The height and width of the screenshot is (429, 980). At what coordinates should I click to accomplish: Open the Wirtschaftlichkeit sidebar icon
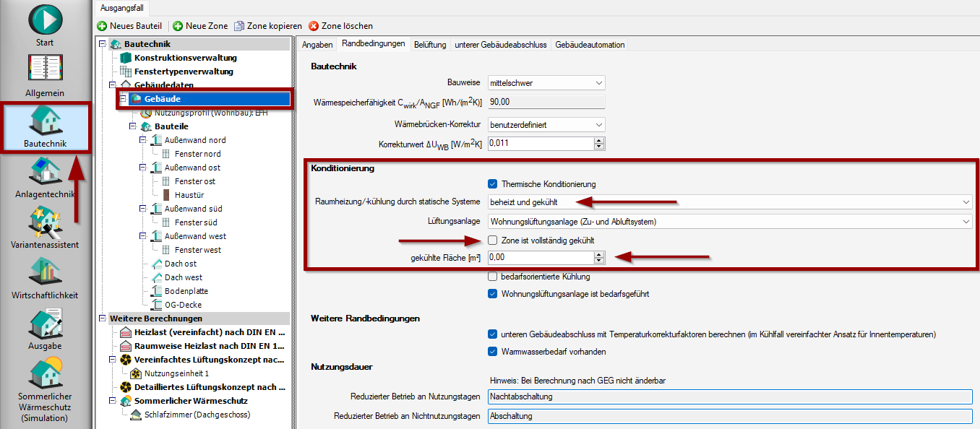pos(45,272)
